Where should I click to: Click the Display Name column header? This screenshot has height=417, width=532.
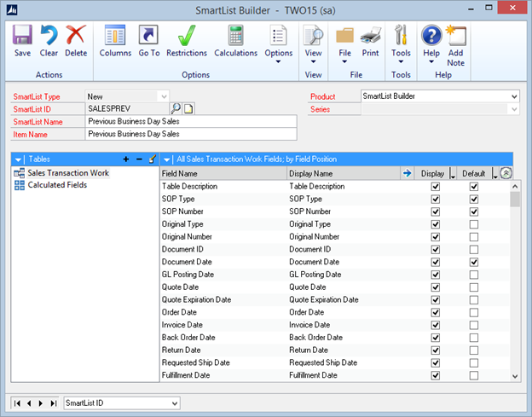click(344, 173)
